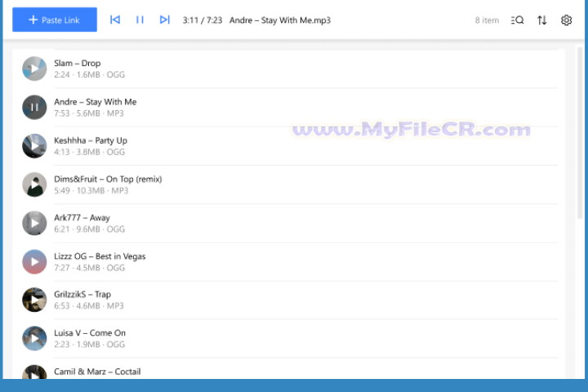Select Camil & Marz – Coctail title
The height and width of the screenshot is (392, 588).
click(x=97, y=372)
